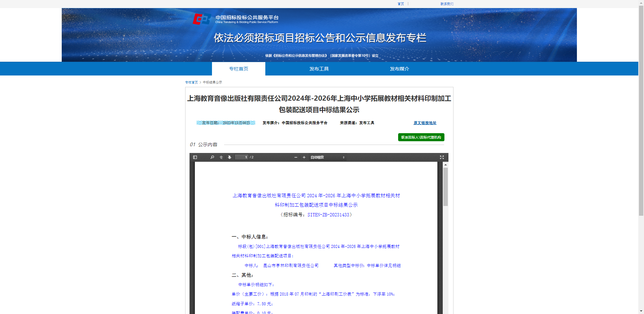This screenshot has width=644, height=314.
Task: Click the 01 公示内容 section heading
Action: (204, 145)
